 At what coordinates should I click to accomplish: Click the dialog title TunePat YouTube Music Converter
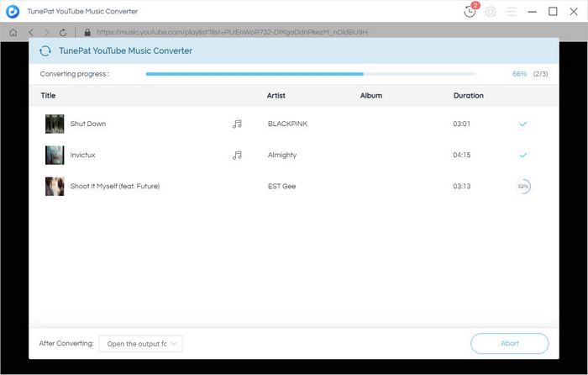(126, 50)
